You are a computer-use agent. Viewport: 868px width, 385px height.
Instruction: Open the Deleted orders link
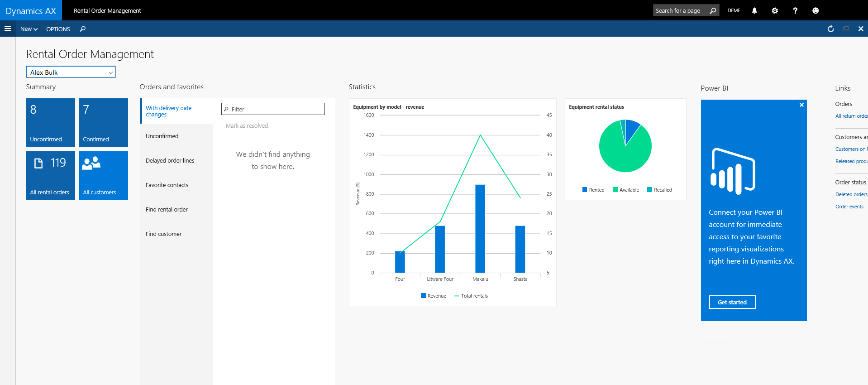pos(851,194)
